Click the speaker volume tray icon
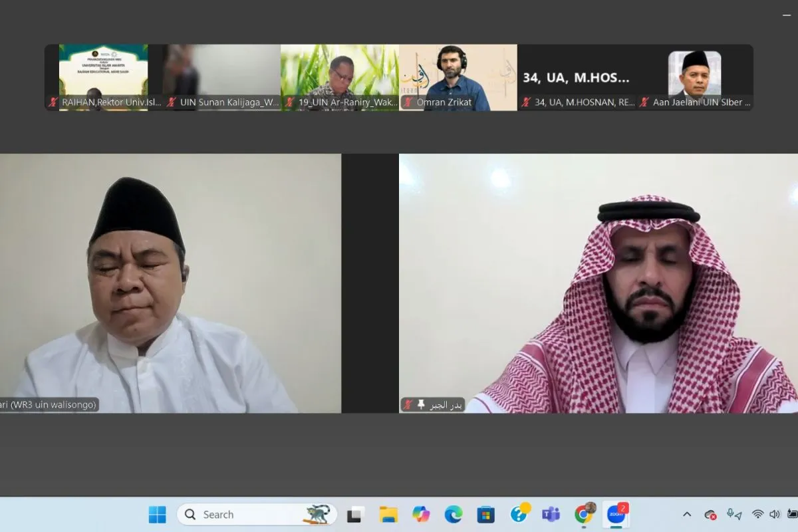Screen dimensions: 798x532 click(774, 514)
